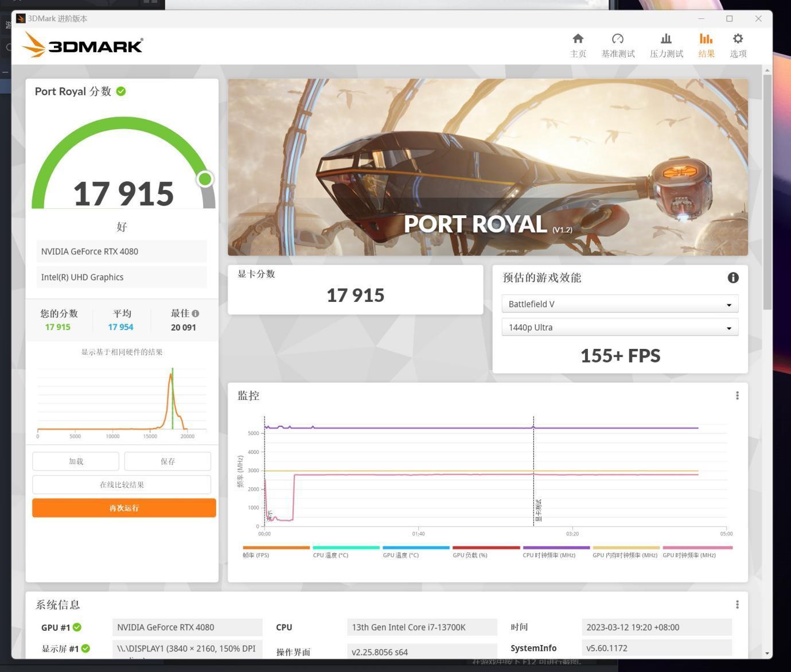Click the \\.\DISPLAY1 display info field
Screen dimensions: 791x672
(x=187, y=649)
